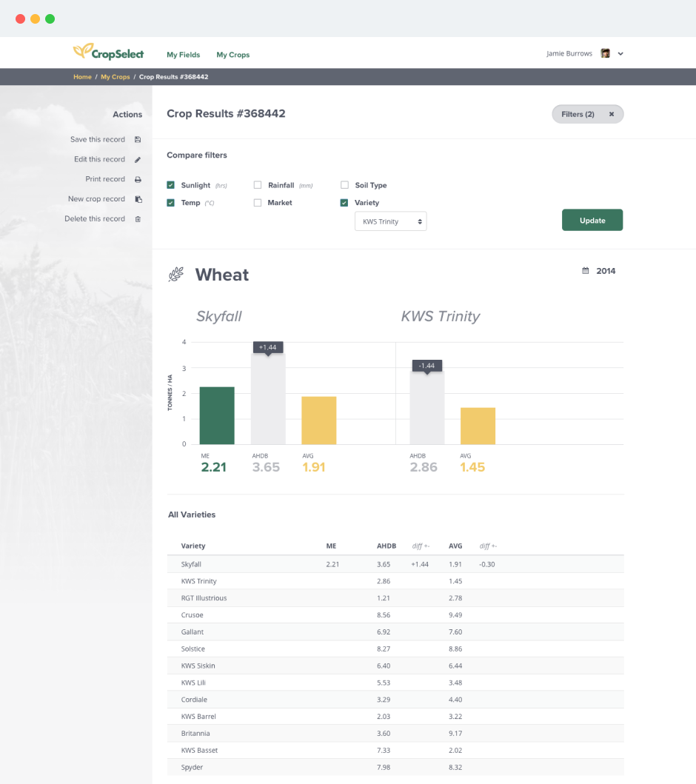Select the Gallant row
Screen dimensions: 696x784
pyautogui.click(x=395, y=632)
